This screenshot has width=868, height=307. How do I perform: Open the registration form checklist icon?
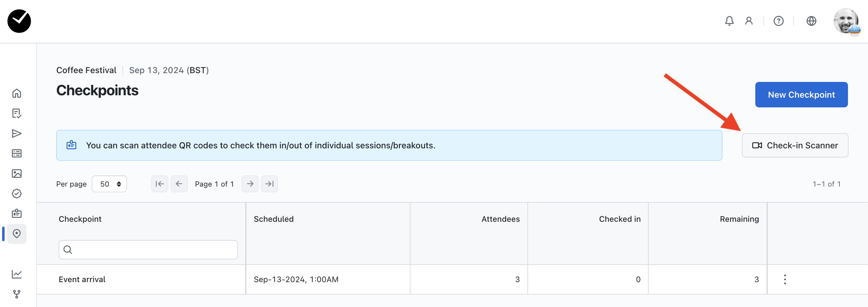coord(16,113)
